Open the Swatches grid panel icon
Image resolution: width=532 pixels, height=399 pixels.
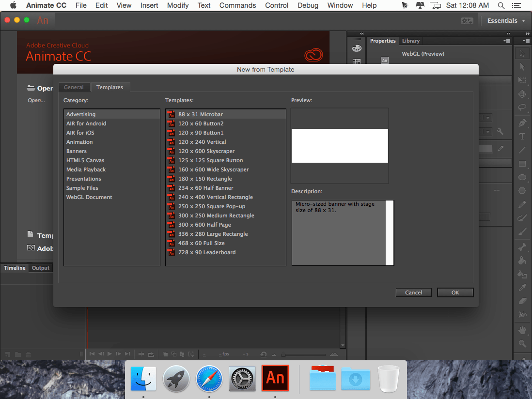(x=357, y=61)
